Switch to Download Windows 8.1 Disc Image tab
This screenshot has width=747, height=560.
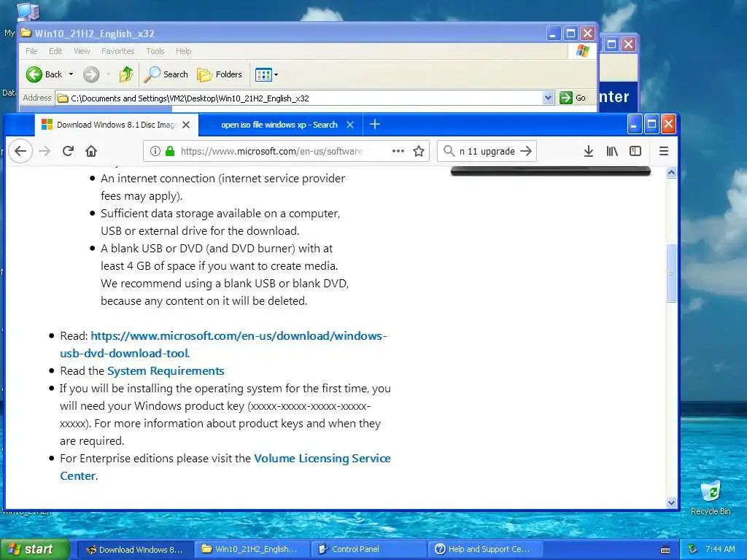pos(116,125)
